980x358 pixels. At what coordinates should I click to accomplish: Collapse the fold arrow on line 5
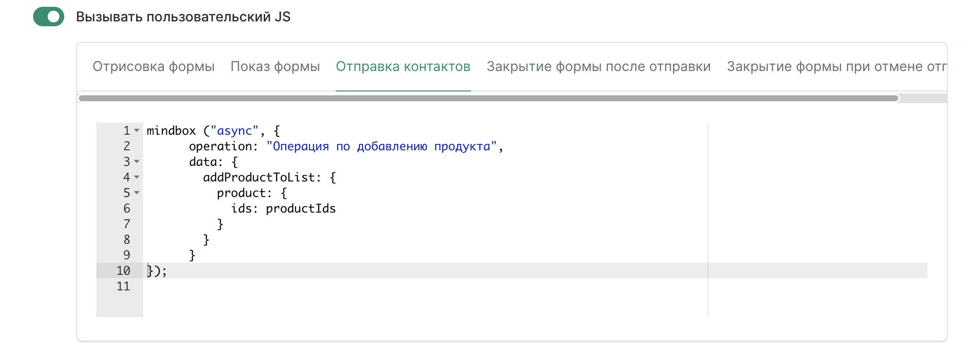[137, 193]
